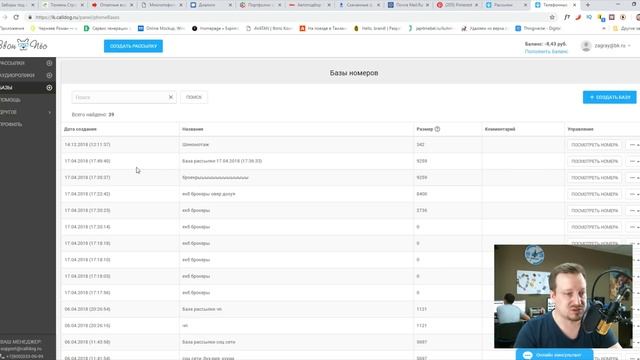This screenshot has width=640, height=360.
Task: Click the Дата создания column header
Action: (80, 129)
